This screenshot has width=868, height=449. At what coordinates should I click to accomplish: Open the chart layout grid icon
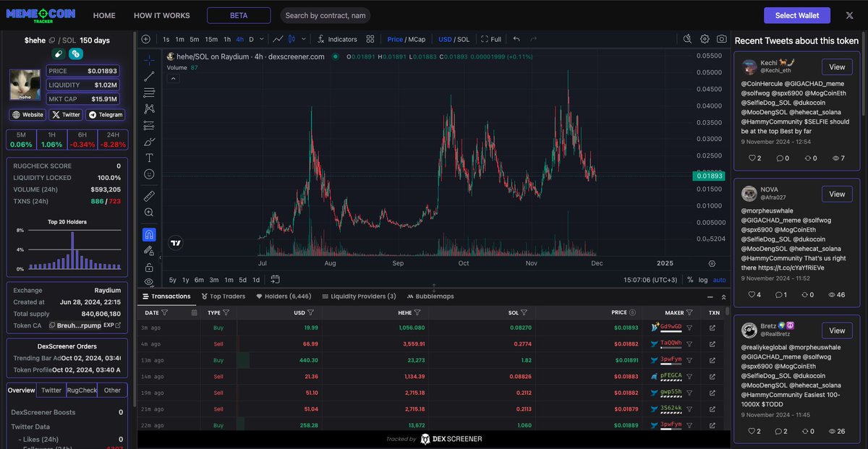(370, 39)
